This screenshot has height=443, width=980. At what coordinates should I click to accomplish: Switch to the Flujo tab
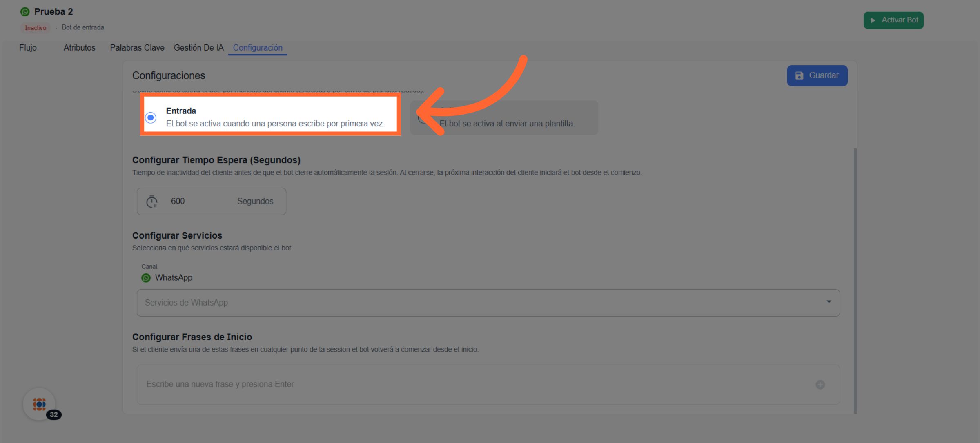pyautogui.click(x=28, y=48)
